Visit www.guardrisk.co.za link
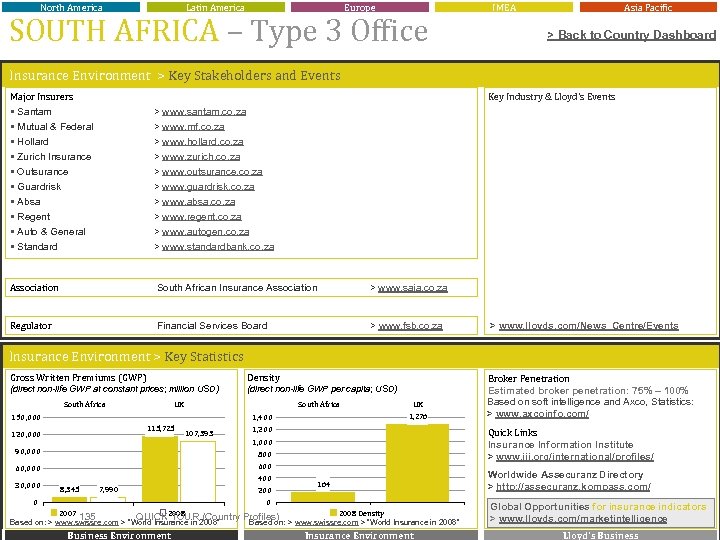Viewport: 720px width, 540px height. point(208,187)
